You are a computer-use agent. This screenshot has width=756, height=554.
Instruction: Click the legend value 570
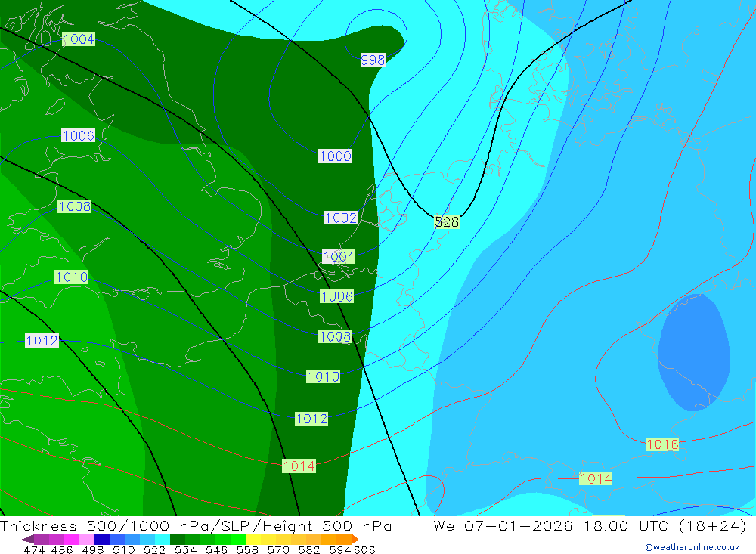click(277, 550)
